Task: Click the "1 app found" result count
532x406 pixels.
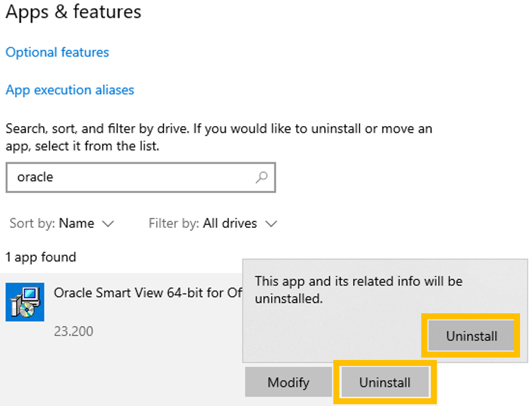Action: click(x=41, y=257)
